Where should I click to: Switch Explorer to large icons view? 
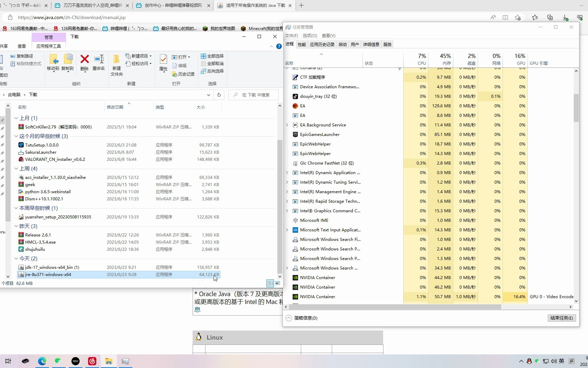coord(278,283)
